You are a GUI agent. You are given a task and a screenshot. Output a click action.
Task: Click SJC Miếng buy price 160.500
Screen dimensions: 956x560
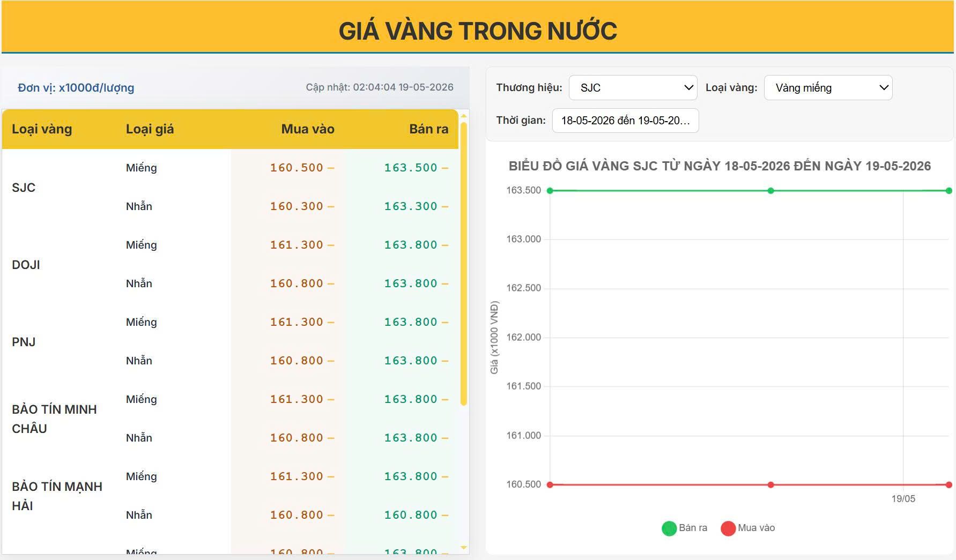[297, 168]
